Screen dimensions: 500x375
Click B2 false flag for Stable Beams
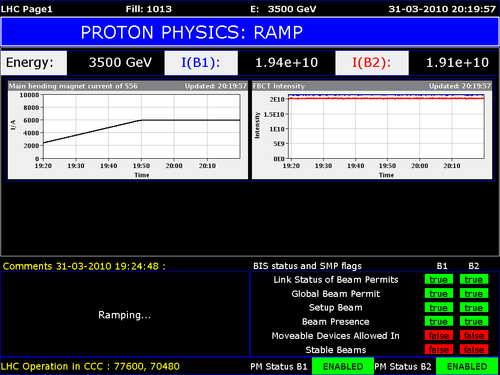click(474, 349)
